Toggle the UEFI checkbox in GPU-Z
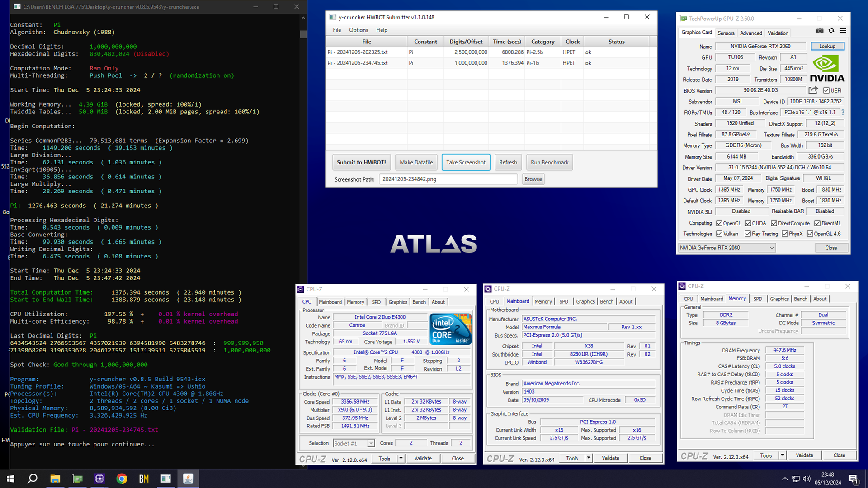Screen dimensions: 868x488 (826, 90)
